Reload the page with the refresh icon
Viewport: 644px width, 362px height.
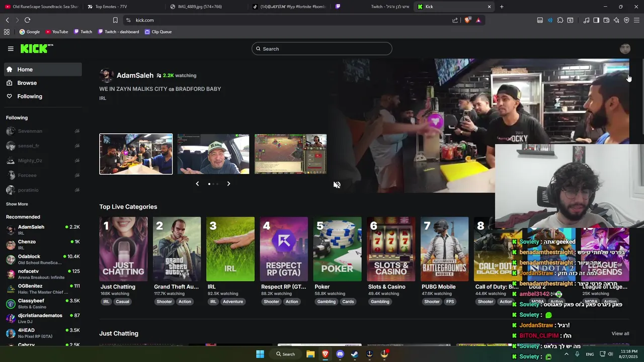pos(27,20)
